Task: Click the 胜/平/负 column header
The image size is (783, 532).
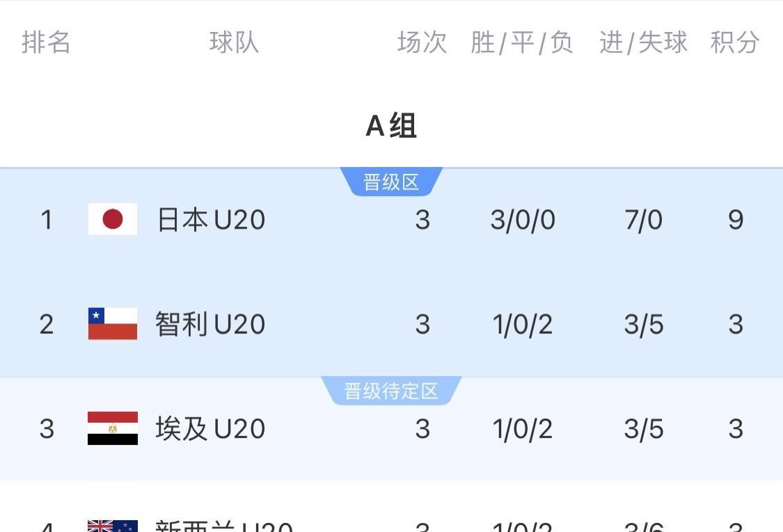Action: pyautogui.click(x=522, y=42)
